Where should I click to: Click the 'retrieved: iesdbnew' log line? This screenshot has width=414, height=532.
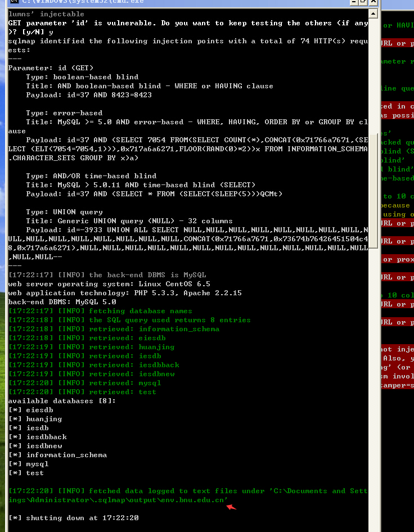(x=91, y=374)
